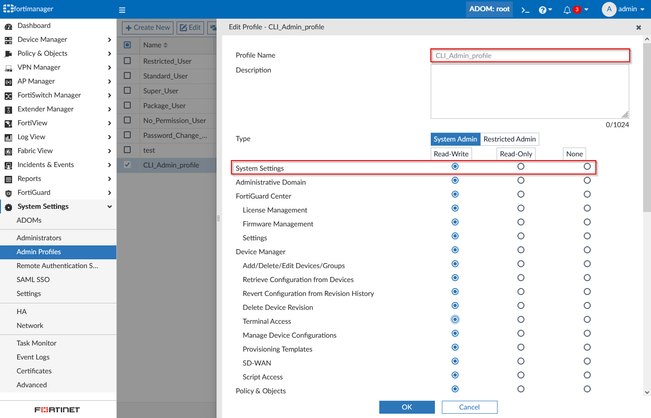Set Firmware Management to Read-Only
Screen dimensions: 651x418
tap(521, 222)
